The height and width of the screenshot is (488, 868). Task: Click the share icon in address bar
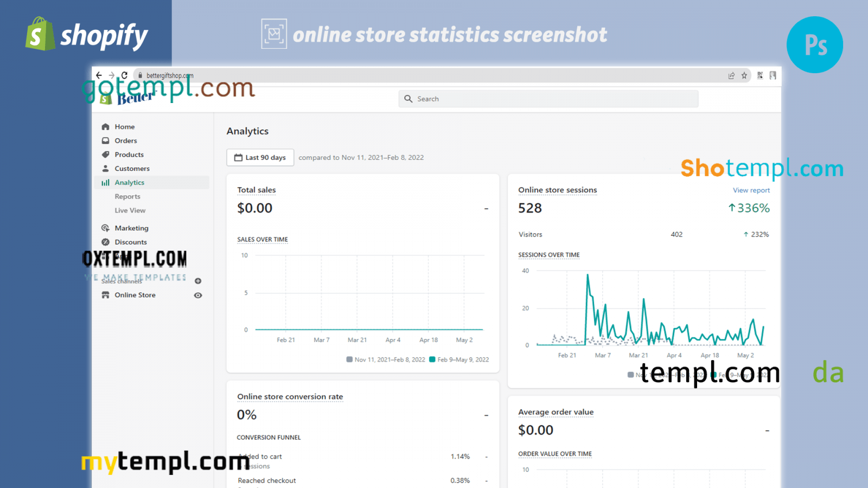731,76
